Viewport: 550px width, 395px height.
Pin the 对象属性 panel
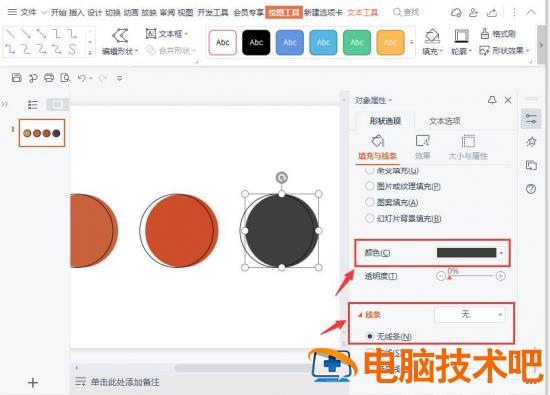(x=492, y=100)
